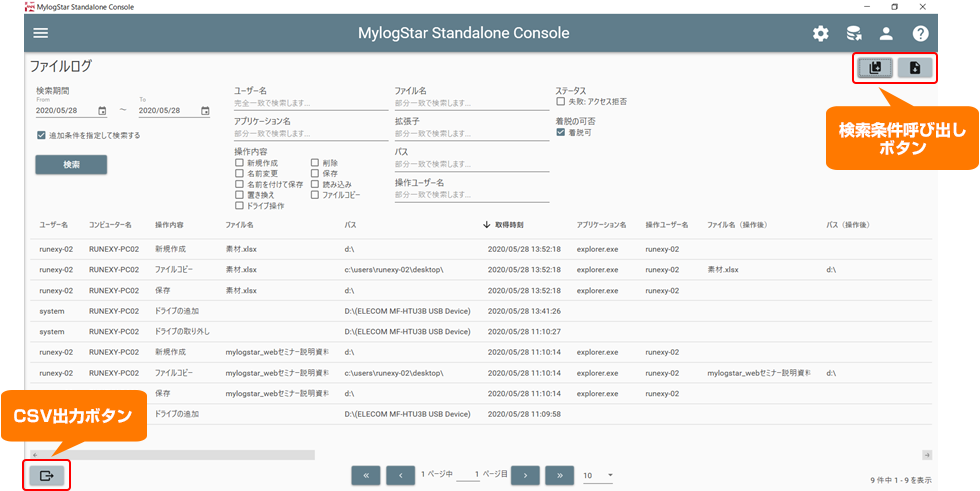This screenshot has width=980, height=491.
Task: Open the From date calendar picker
Action: (x=102, y=111)
